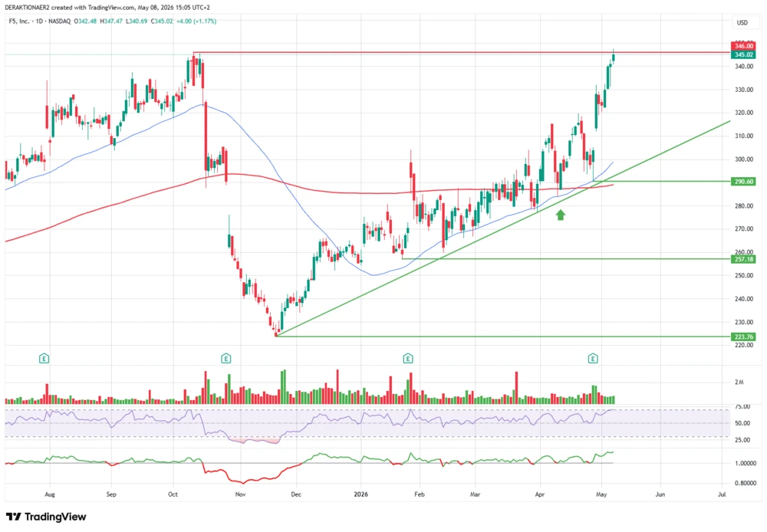Click the Dec label on the time axis
Viewport: 767px width, 532px height.
point(296,494)
